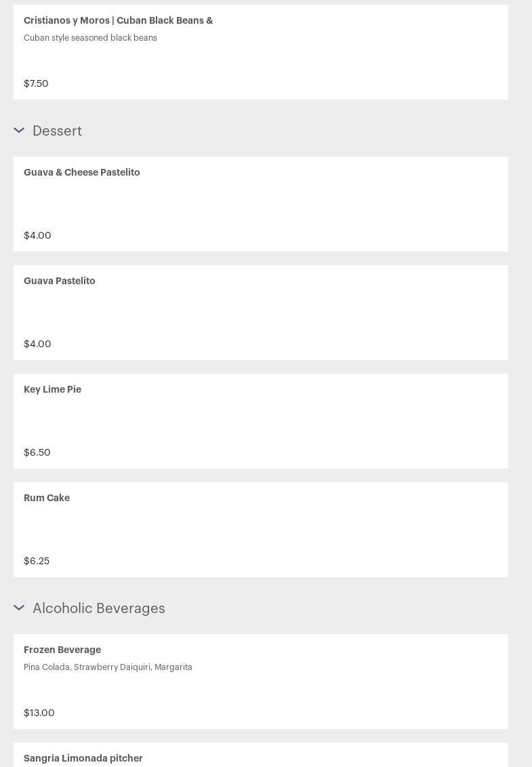Click the $6.25 Rum Cake price
This screenshot has height=767, width=532.
coord(37,561)
